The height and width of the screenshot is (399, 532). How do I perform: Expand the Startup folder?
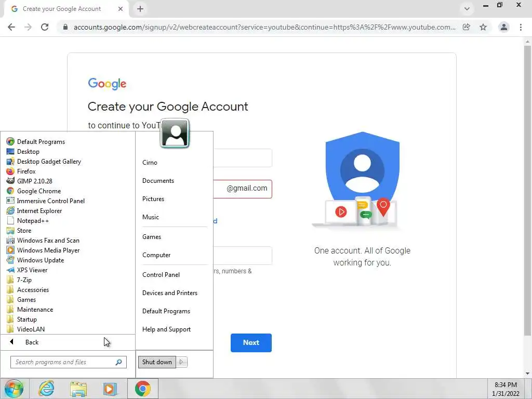tap(21, 318)
